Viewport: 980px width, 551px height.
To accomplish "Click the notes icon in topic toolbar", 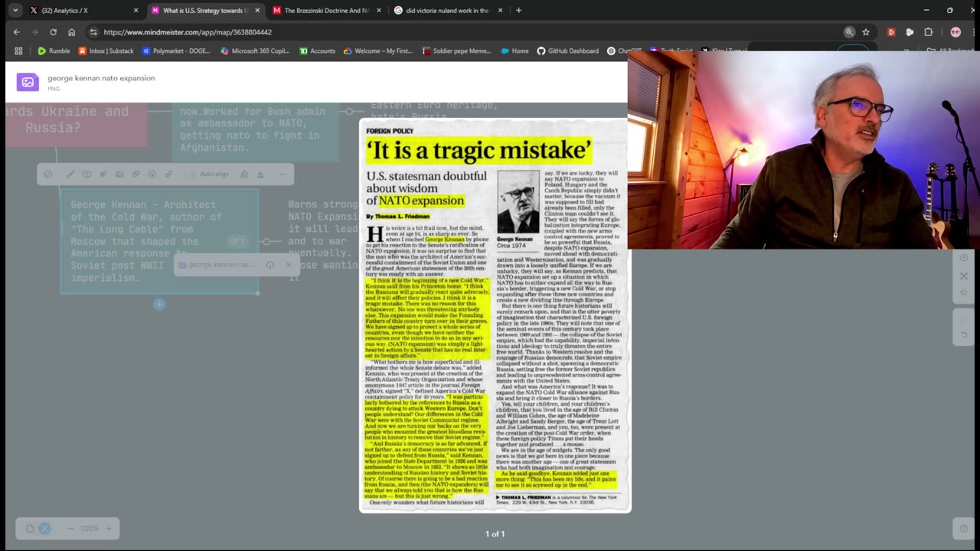I will point(103,174).
